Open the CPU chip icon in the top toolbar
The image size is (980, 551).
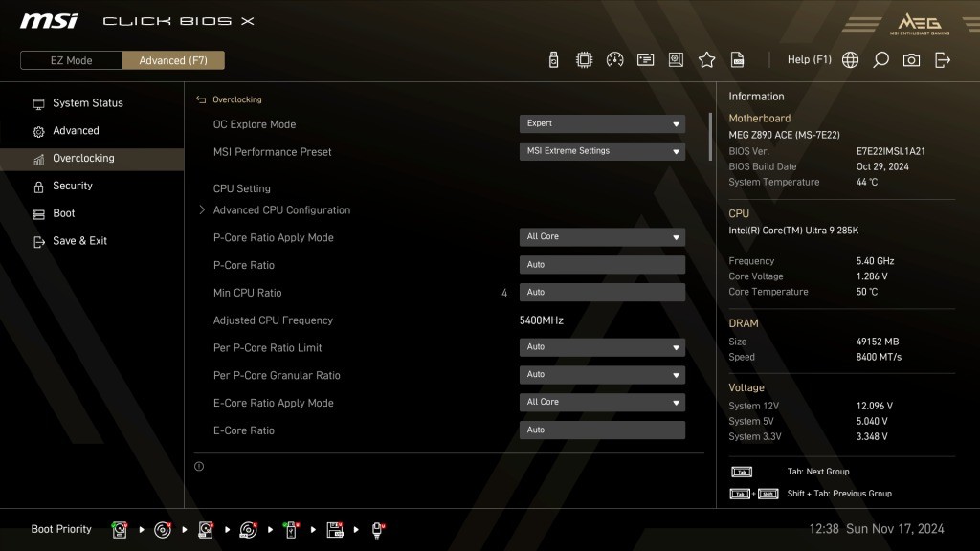[584, 60]
